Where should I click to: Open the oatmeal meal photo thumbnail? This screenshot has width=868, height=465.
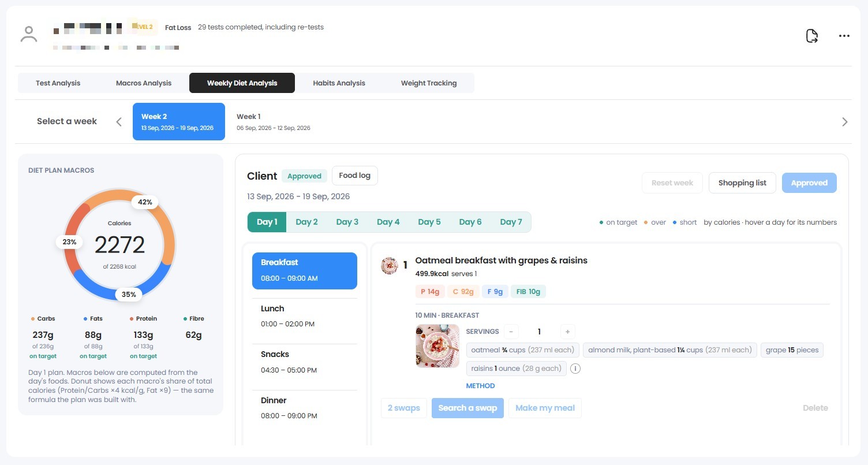click(x=437, y=346)
